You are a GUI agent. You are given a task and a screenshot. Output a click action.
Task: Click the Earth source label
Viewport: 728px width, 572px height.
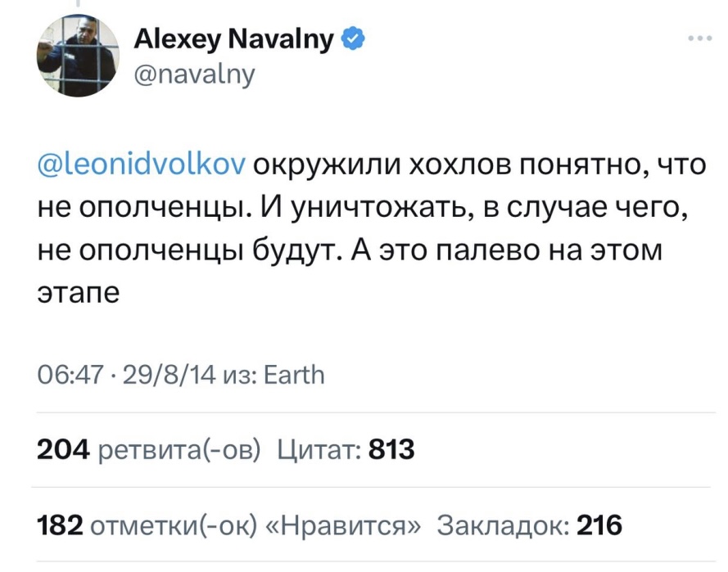tap(294, 375)
